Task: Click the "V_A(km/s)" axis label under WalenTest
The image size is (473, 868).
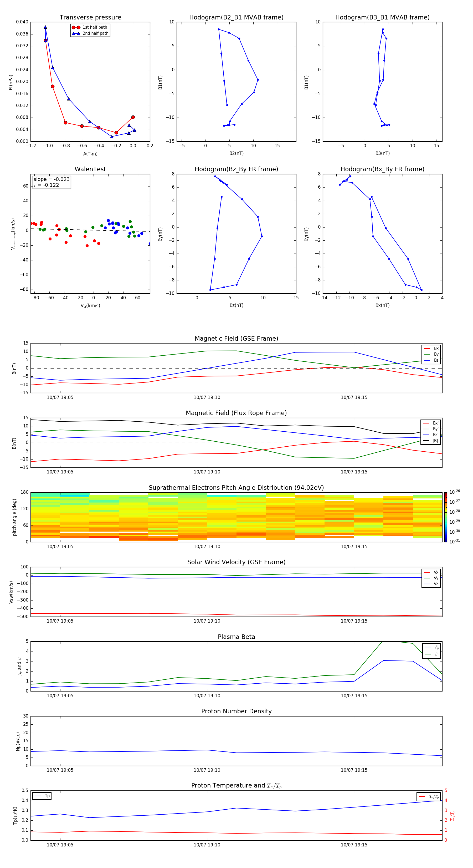Action: 90,306
